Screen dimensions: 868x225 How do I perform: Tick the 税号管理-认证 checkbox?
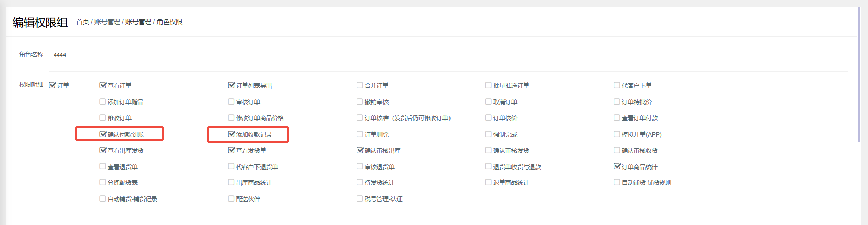click(360, 199)
